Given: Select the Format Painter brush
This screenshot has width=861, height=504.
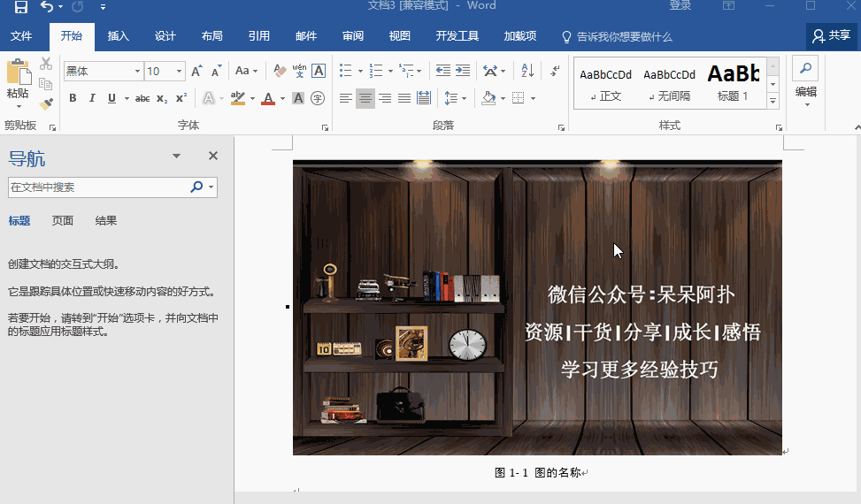Looking at the screenshot, I should pyautogui.click(x=46, y=103).
